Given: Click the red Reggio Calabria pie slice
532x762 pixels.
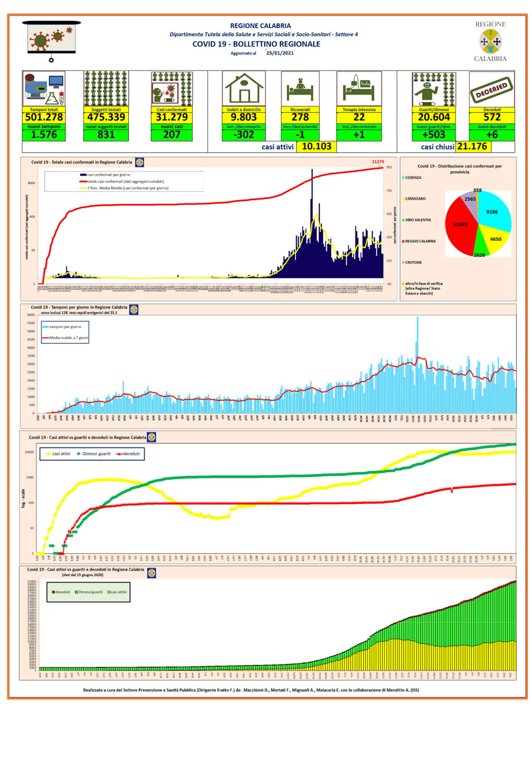Looking at the screenshot, I should [461, 226].
